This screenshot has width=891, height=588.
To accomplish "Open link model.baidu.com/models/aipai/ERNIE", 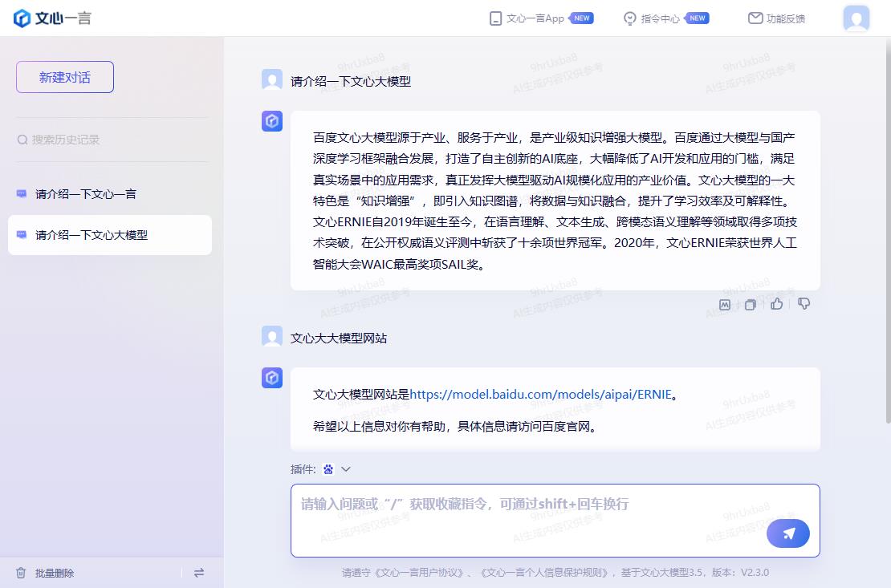I will tap(540, 394).
